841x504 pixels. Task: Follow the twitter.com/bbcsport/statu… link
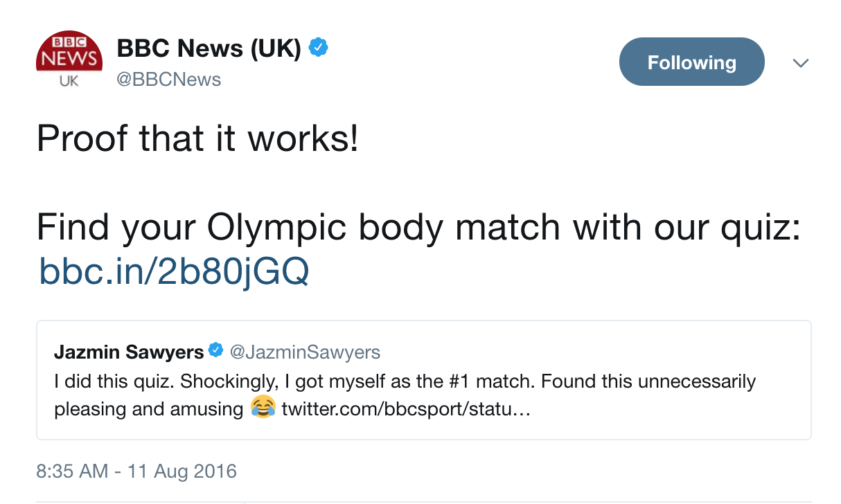pos(406,408)
